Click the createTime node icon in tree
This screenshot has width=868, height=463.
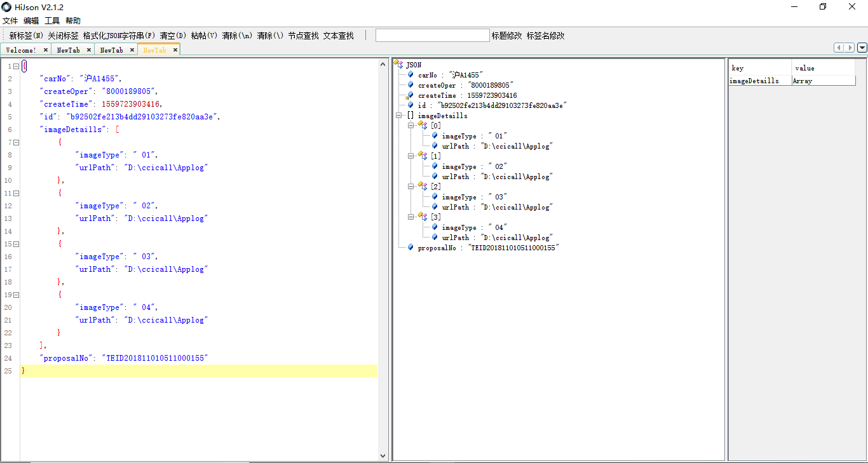410,95
